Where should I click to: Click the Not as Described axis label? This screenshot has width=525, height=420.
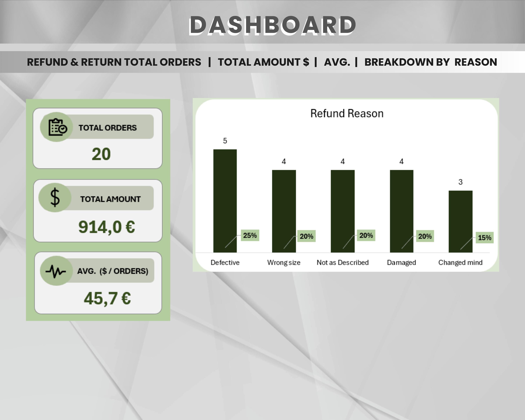coord(342,262)
